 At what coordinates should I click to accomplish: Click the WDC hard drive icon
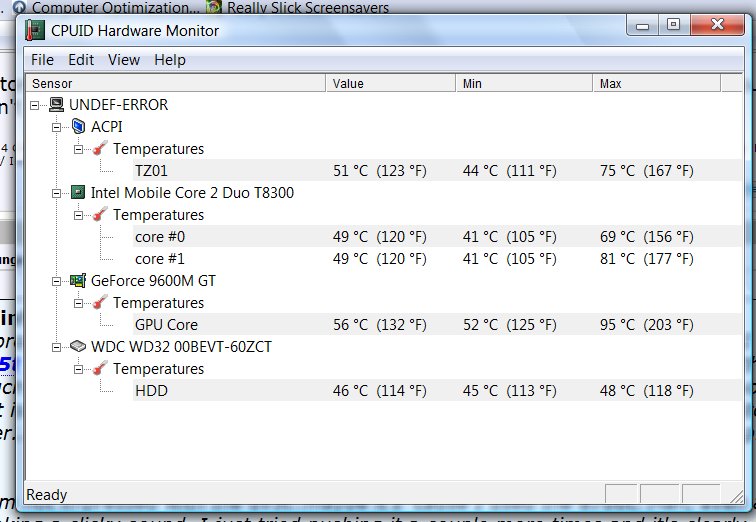click(x=78, y=346)
